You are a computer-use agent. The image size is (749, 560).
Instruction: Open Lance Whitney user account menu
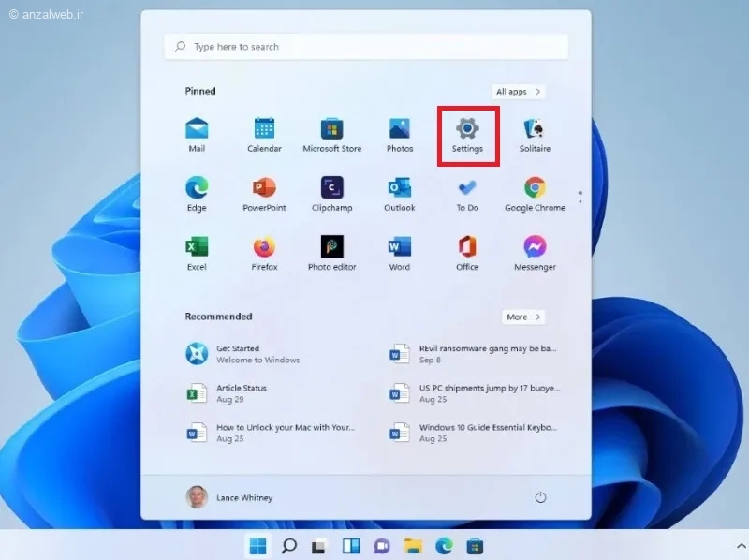coord(229,497)
